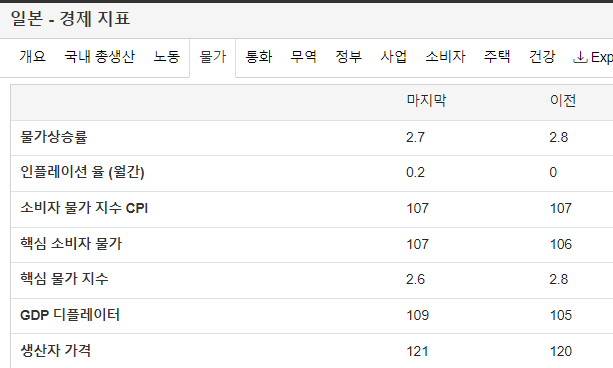Open the 물가상승률 indicator link
The width and height of the screenshot is (613, 368).
click(x=54, y=137)
